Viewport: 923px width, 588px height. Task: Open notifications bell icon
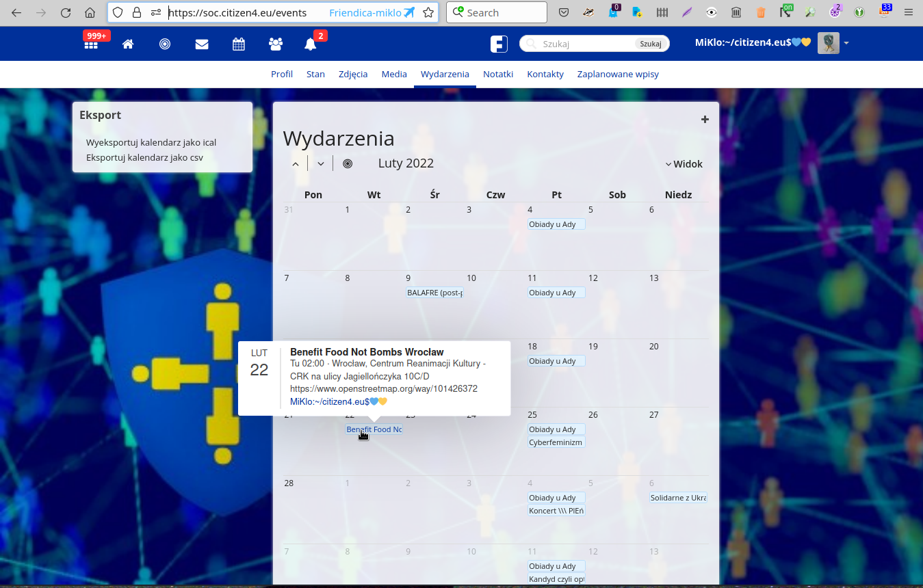[311, 44]
